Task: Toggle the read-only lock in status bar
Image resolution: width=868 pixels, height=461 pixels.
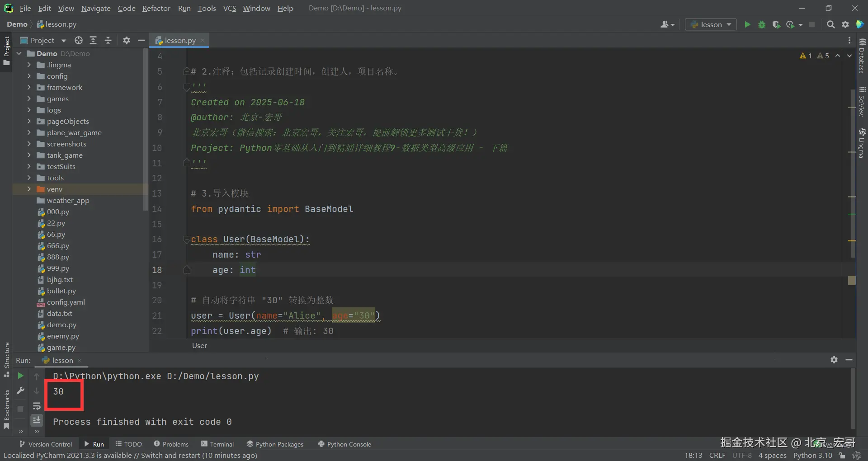Action: [x=842, y=455]
